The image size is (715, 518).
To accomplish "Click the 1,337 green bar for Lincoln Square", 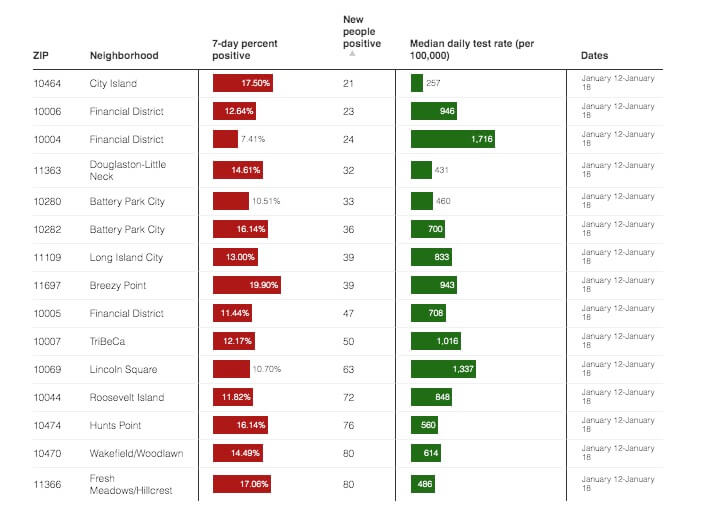I will tap(443, 369).
